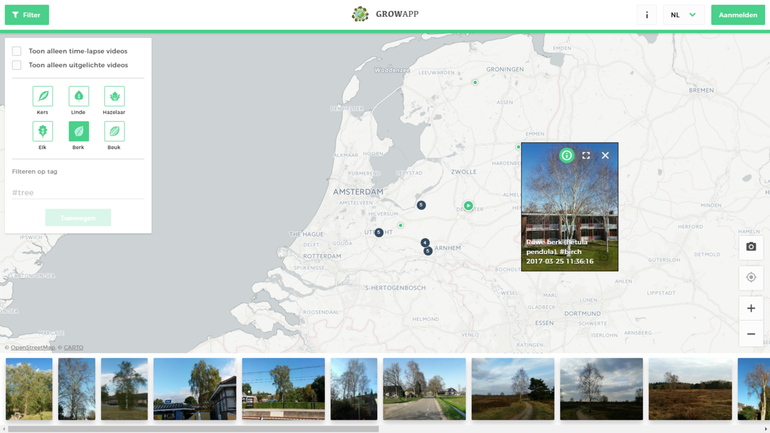Screen dimensions: 770x433
Task: Open sixth thumbnail with dark bare birches
Action: point(354,389)
